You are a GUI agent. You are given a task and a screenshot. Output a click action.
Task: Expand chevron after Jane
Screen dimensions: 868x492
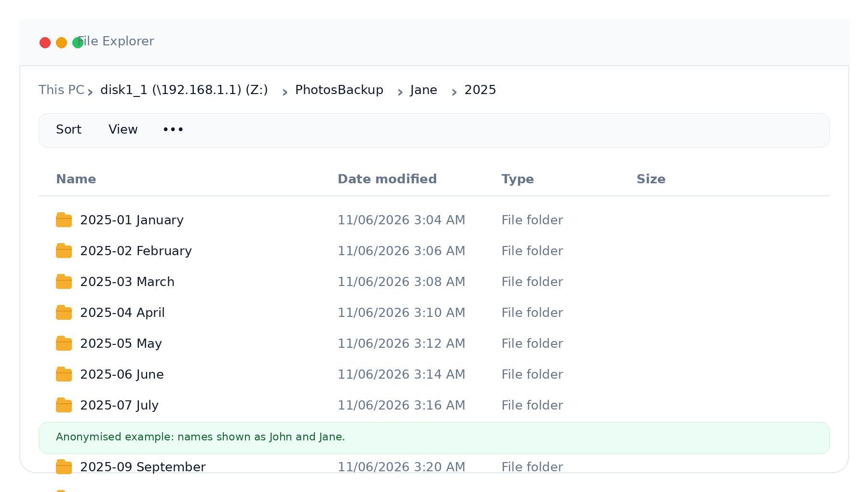(x=454, y=92)
